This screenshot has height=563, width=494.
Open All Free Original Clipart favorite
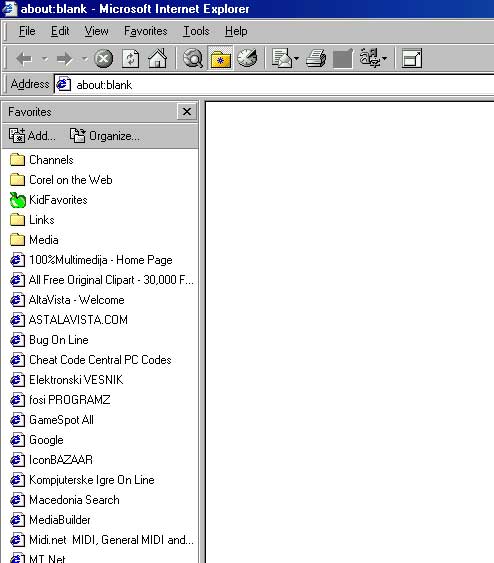click(102, 280)
